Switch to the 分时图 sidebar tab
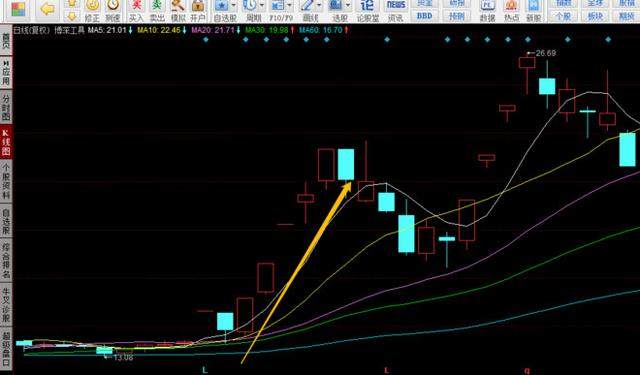 pos(6,107)
